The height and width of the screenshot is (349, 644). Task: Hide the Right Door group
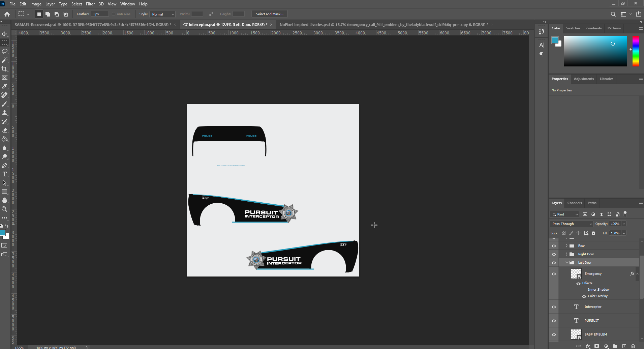click(554, 254)
